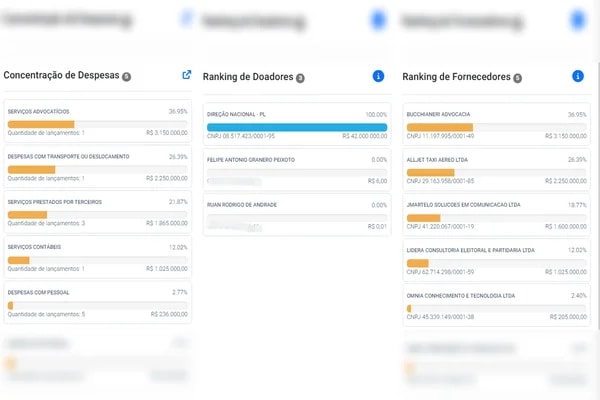Open the Serviços Contábeis entry

pyautogui.click(x=98, y=257)
